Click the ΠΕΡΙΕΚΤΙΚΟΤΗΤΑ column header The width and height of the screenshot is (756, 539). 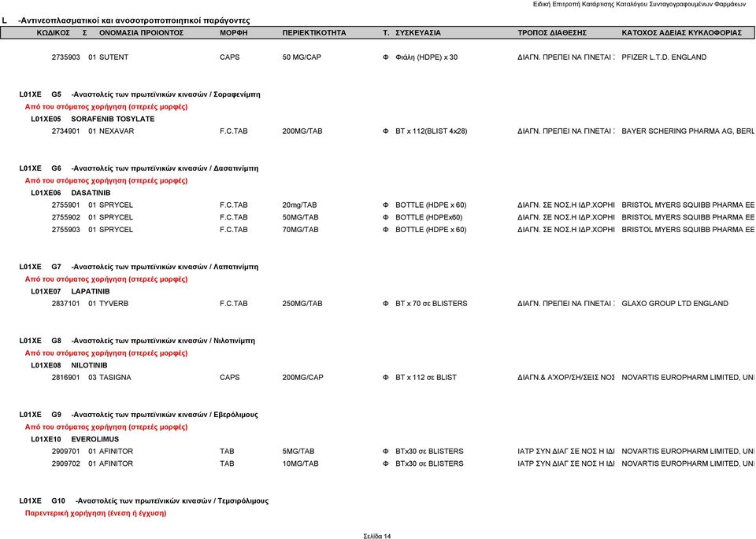click(x=314, y=33)
